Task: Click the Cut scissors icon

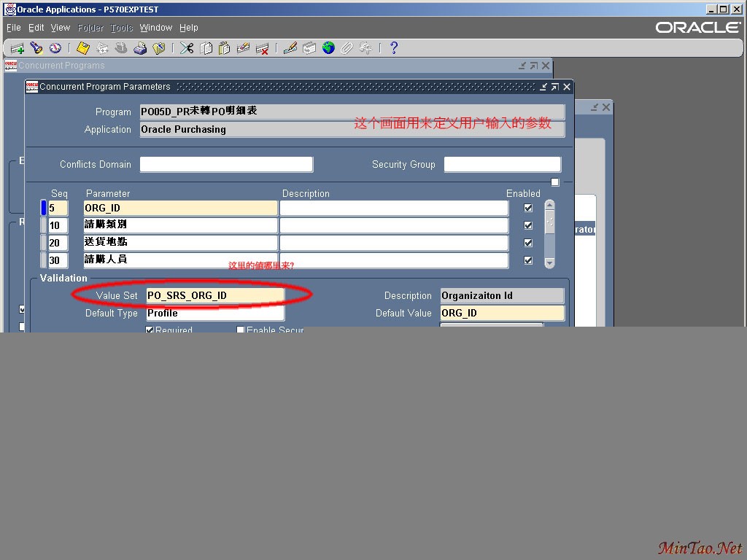Action: 187,48
